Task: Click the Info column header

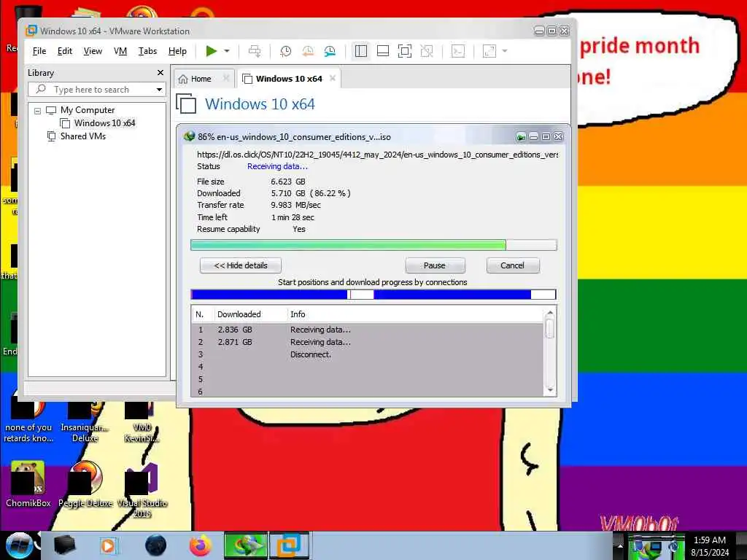Action: tap(298, 314)
